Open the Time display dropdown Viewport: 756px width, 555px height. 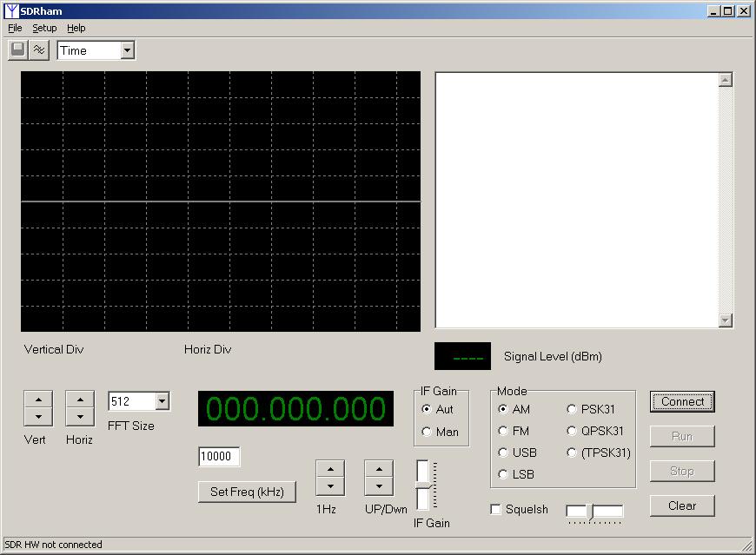click(128, 50)
